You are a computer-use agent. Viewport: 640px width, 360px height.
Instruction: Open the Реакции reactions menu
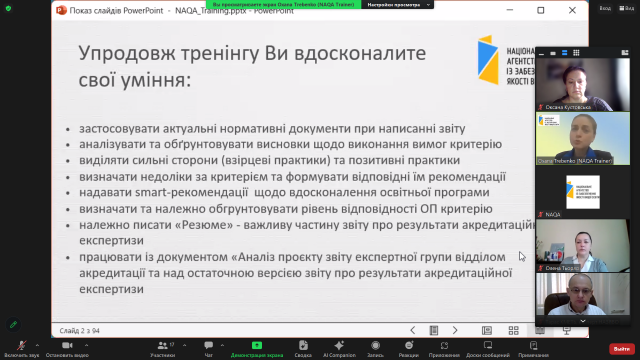[x=409, y=349]
